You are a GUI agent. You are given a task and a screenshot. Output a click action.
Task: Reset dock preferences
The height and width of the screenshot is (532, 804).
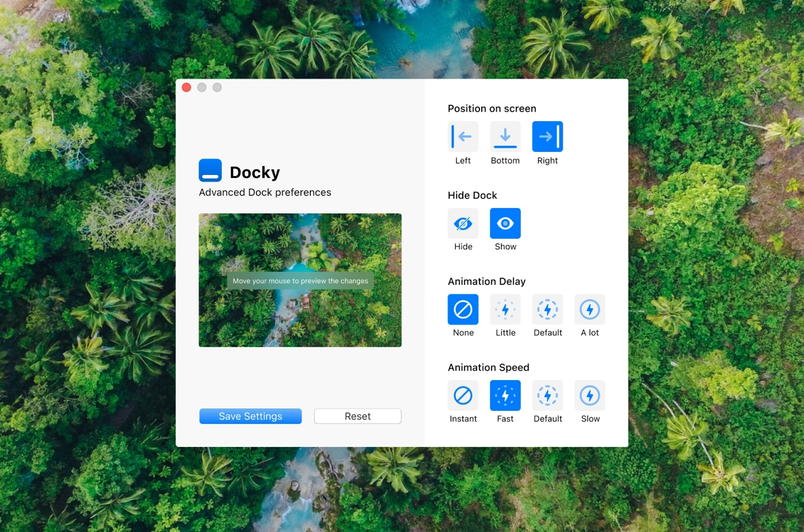coord(357,416)
